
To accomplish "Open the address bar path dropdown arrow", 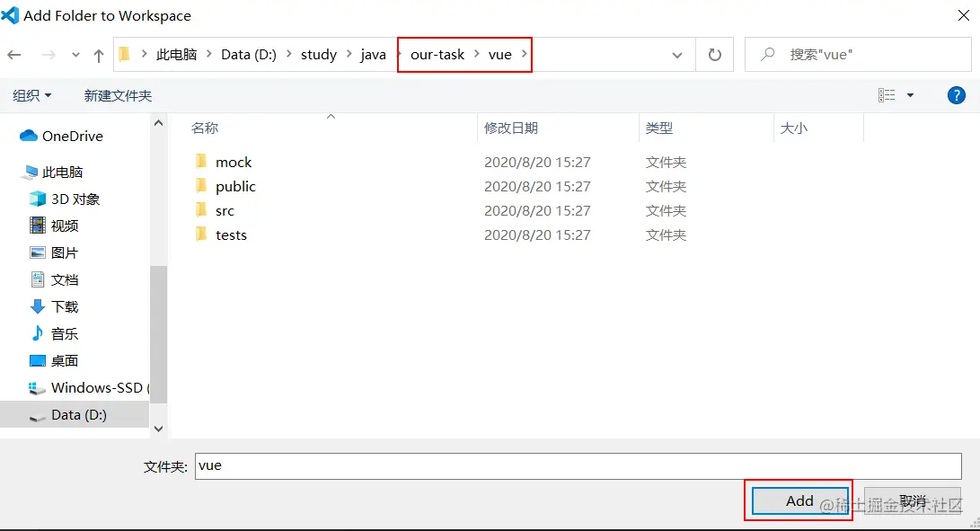I will [677, 54].
